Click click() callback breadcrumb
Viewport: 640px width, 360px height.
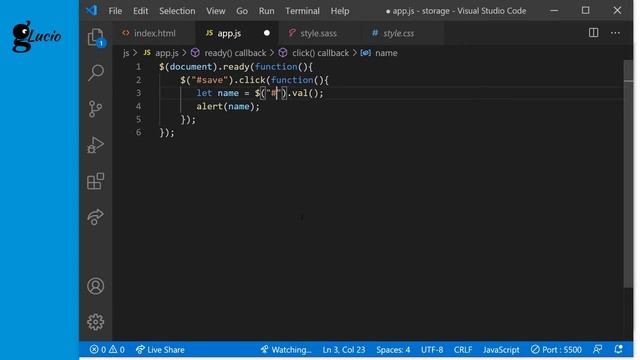pyautogui.click(x=320, y=53)
